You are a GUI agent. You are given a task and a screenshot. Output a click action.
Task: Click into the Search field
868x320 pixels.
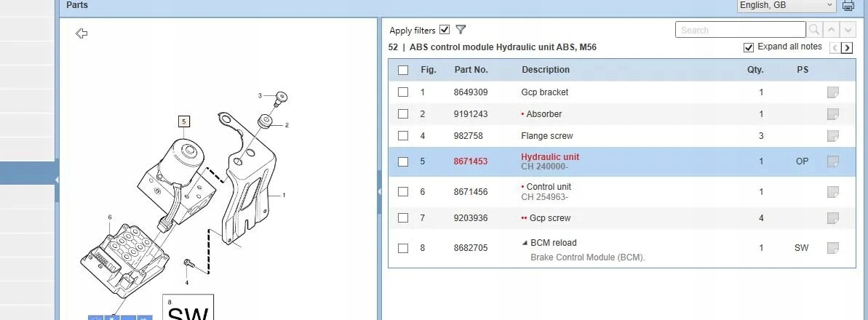pyautogui.click(x=740, y=30)
